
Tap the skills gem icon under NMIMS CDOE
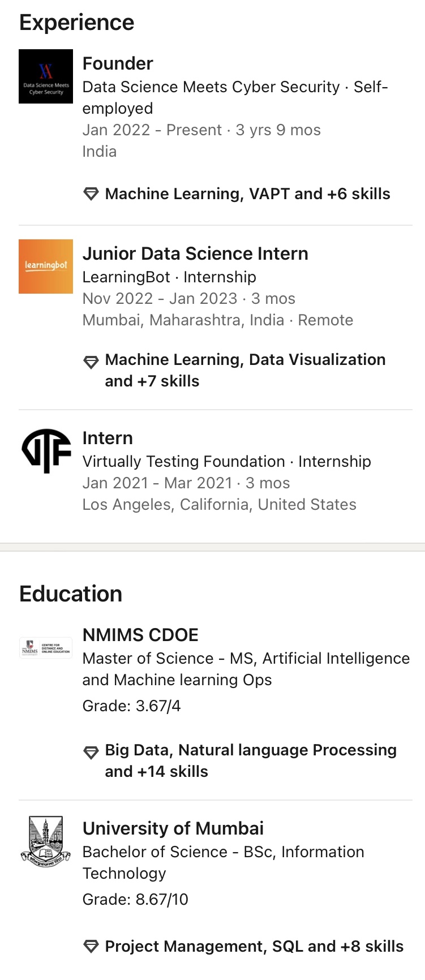pos(91,752)
